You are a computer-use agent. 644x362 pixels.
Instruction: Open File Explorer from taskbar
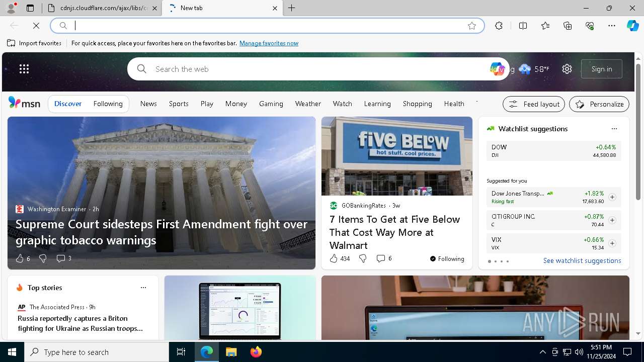[231, 352]
